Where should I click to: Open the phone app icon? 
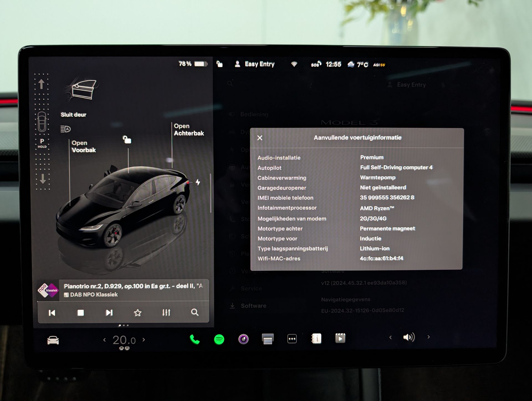[x=195, y=339]
